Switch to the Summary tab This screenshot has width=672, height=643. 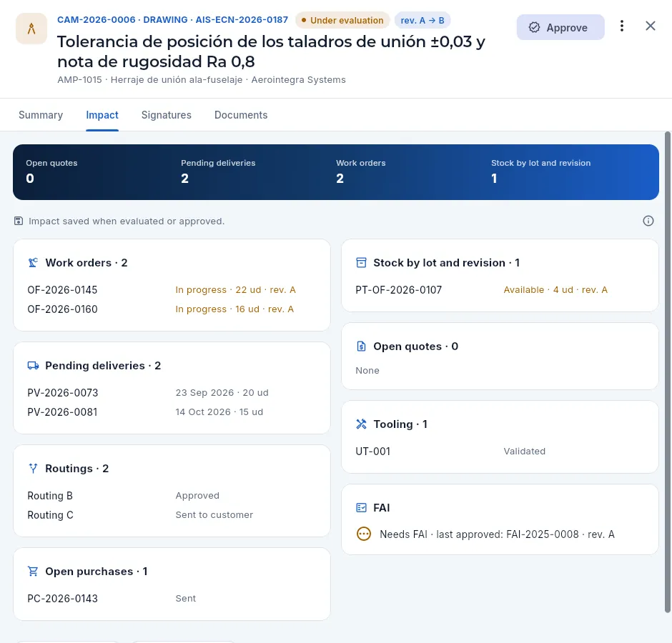click(41, 115)
